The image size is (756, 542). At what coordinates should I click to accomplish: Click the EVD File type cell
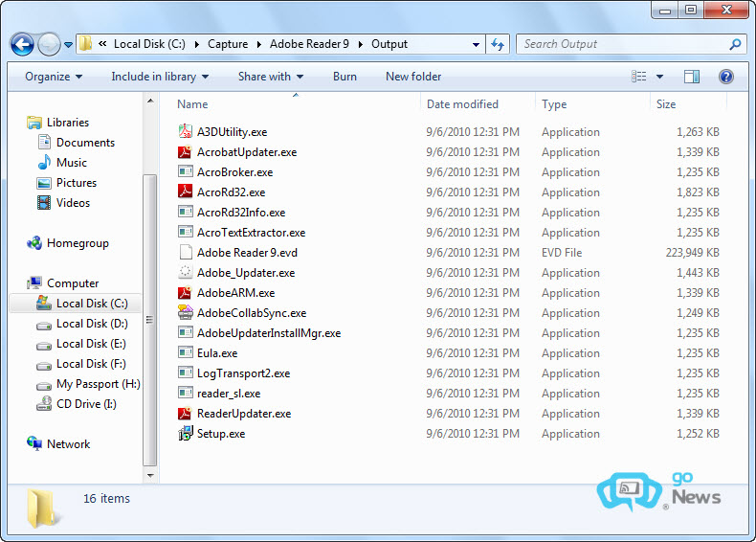[562, 253]
